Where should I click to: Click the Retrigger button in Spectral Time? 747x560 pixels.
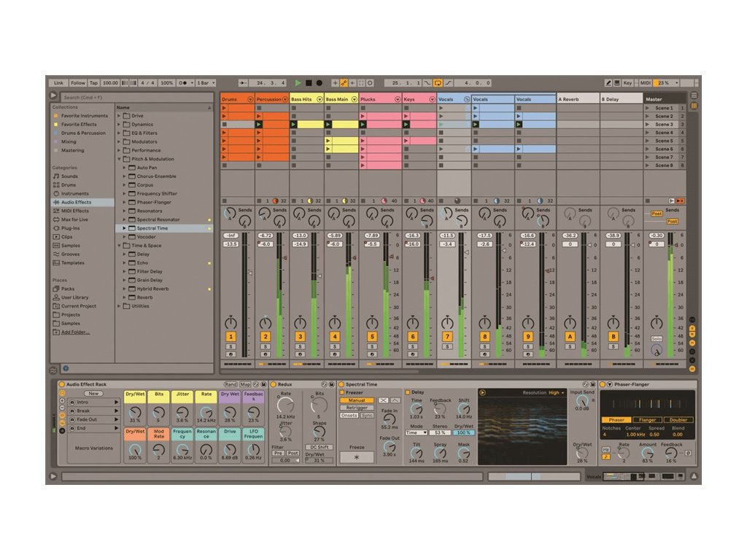(357, 408)
